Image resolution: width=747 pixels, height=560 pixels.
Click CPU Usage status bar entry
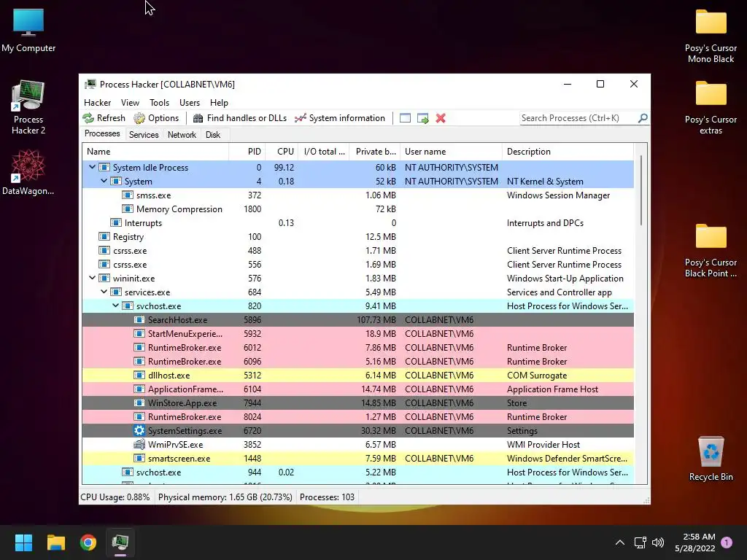[x=115, y=497]
